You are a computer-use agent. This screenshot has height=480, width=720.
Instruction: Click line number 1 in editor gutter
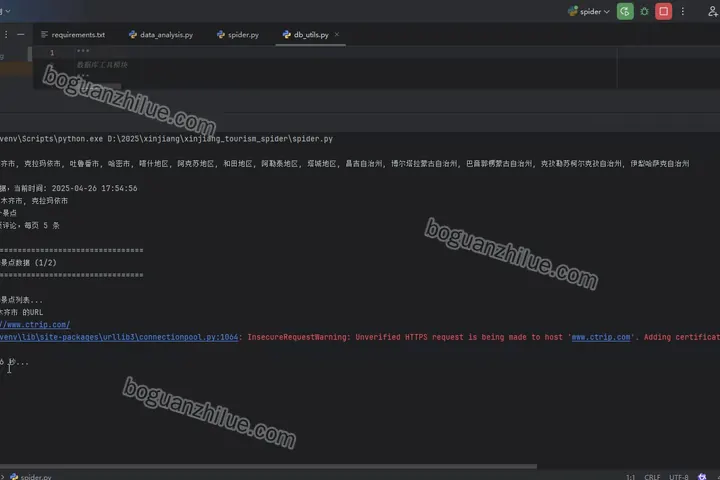(x=52, y=53)
